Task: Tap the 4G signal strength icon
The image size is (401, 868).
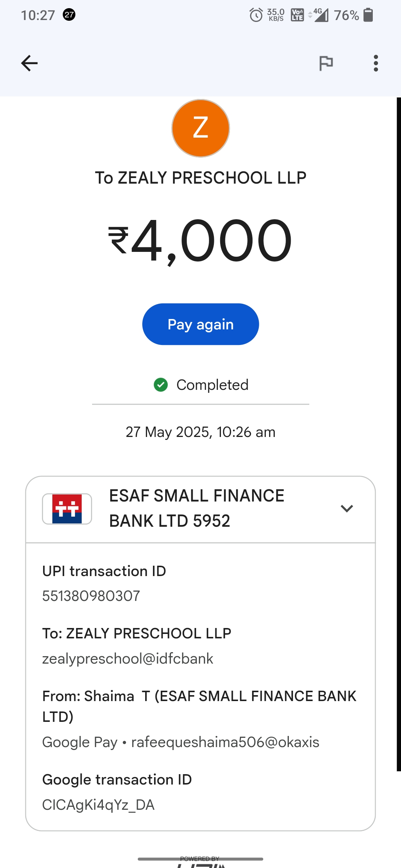Action: pyautogui.click(x=320, y=15)
